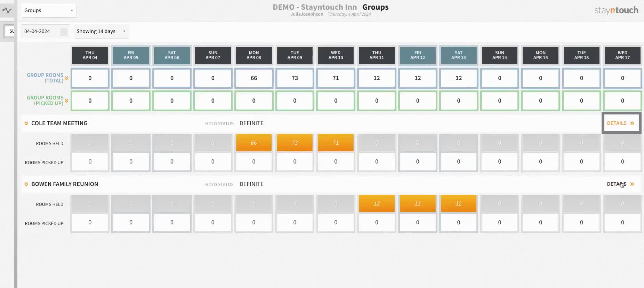The height and width of the screenshot is (288, 644).
Task: Click the DEMO - Stayntouch Inn title
Action: (x=315, y=7)
